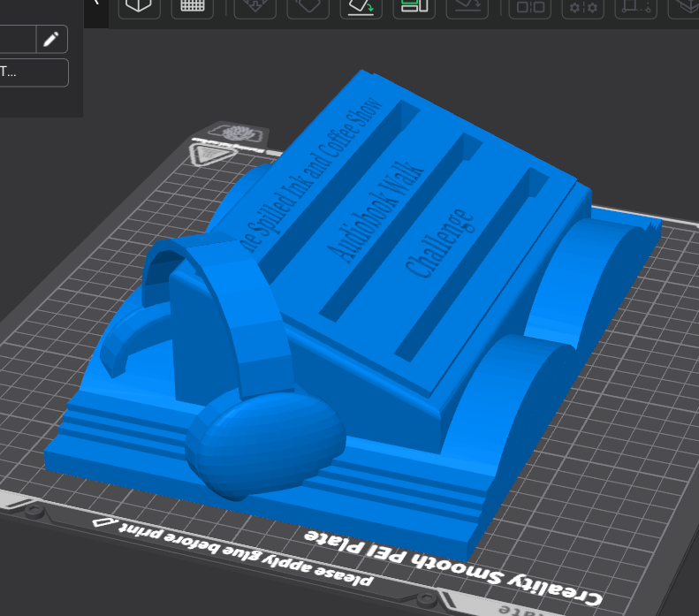Select the tilted-shape icon with green arrow

click(361, 6)
